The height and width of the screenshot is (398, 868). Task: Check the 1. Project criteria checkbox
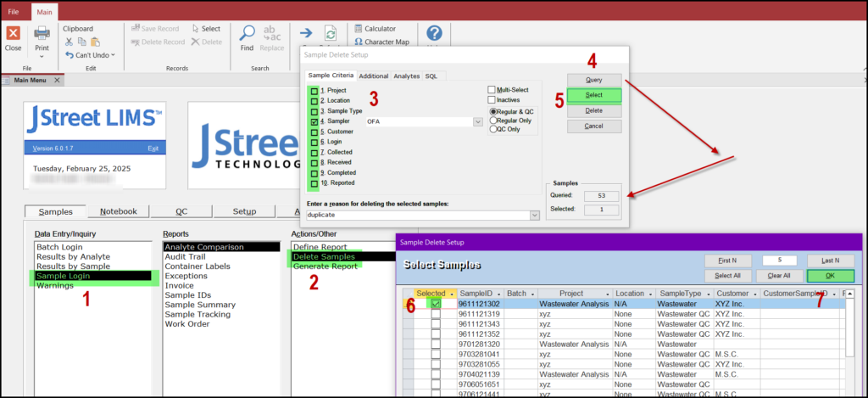[x=314, y=90]
